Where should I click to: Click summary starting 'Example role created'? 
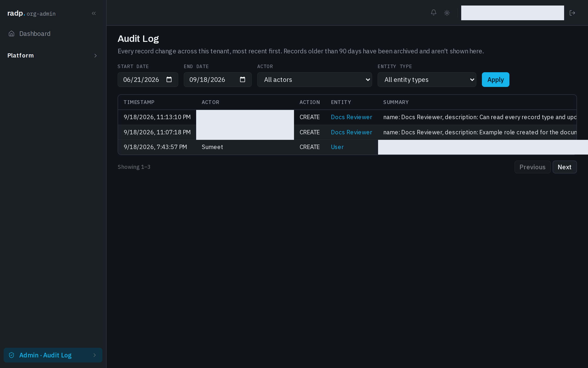(480, 132)
